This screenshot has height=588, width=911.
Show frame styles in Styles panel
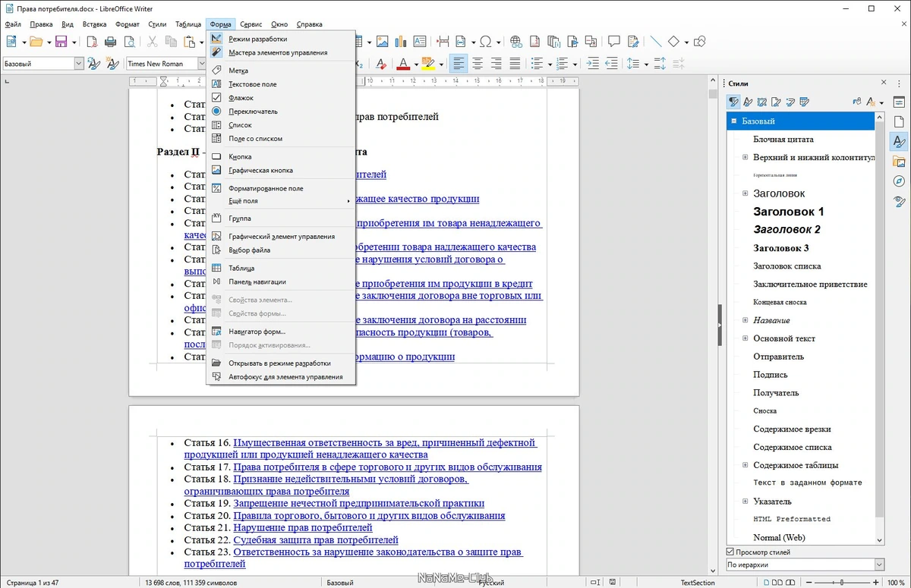pos(762,102)
